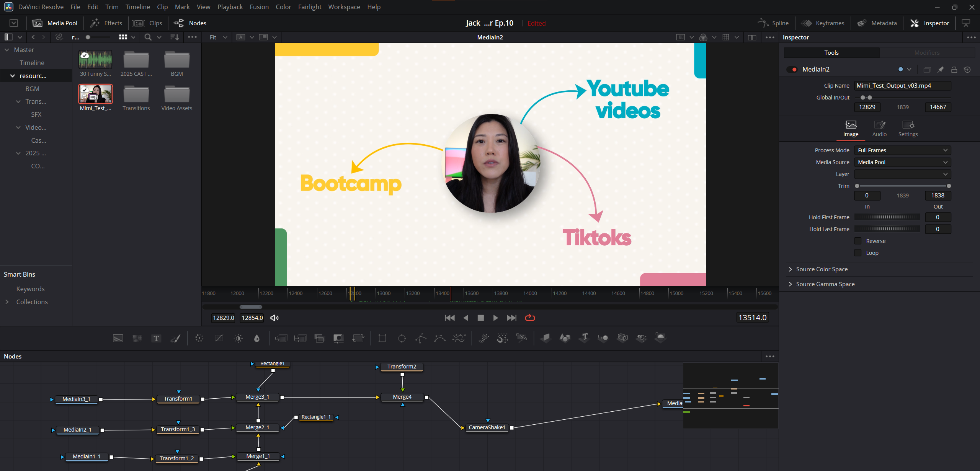Open the Fusion menu
This screenshot has width=980, height=471.
(259, 7)
